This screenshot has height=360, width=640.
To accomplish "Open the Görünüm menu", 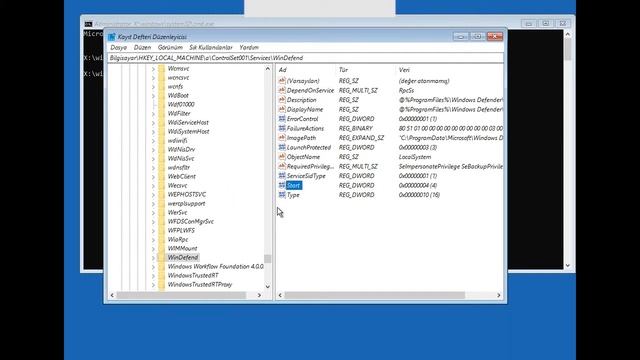I will click(x=170, y=47).
